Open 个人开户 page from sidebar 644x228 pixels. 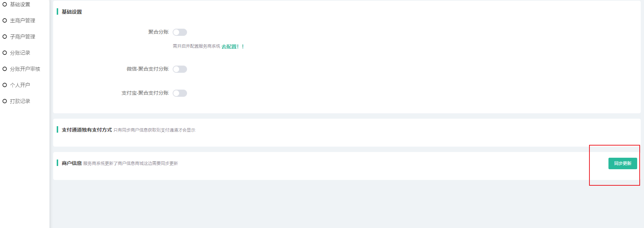coord(20,85)
